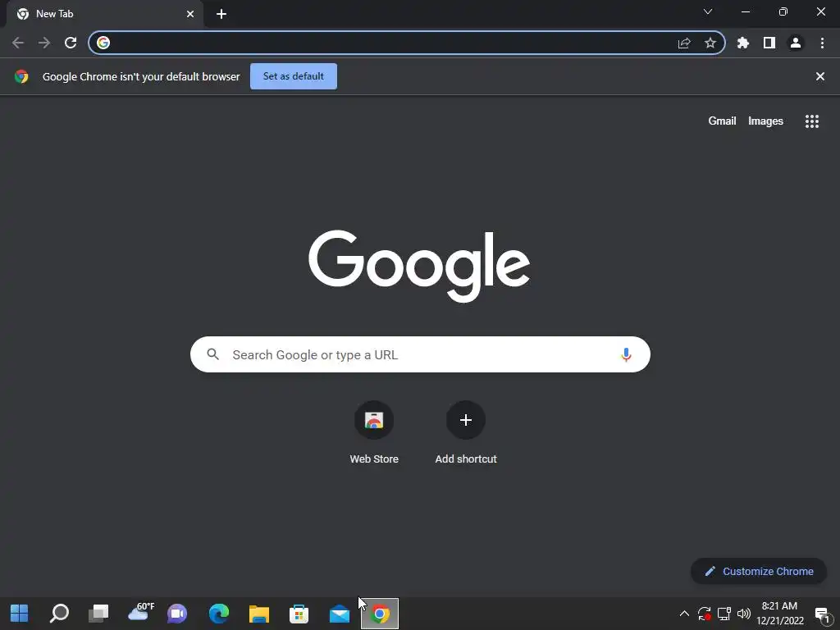Select the New Tab tab
The width and height of the screenshot is (840, 630).
[x=104, y=14]
